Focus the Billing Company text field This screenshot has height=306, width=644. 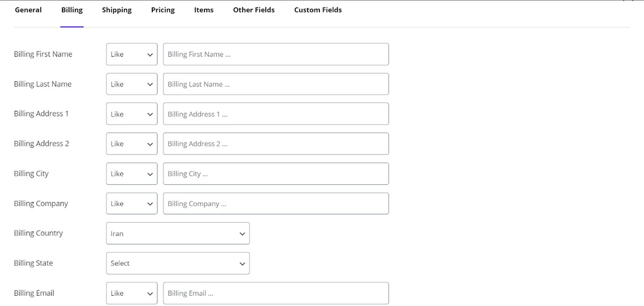click(276, 203)
